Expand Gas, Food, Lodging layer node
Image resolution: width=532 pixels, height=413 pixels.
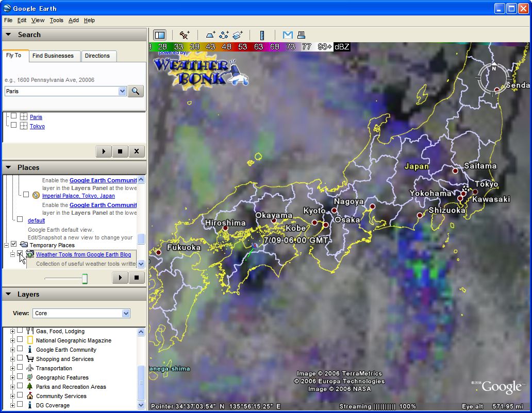click(x=12, y=331)
